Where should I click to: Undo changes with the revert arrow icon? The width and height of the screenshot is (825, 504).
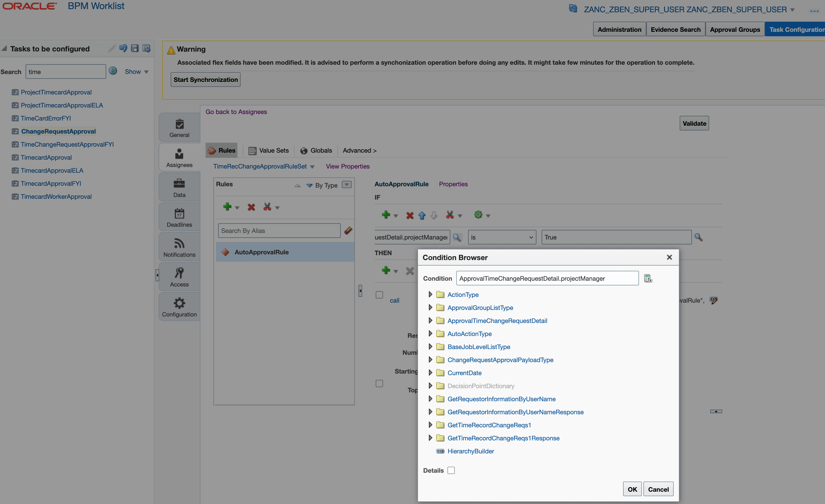pyautogui.click(x=123, y=49)
